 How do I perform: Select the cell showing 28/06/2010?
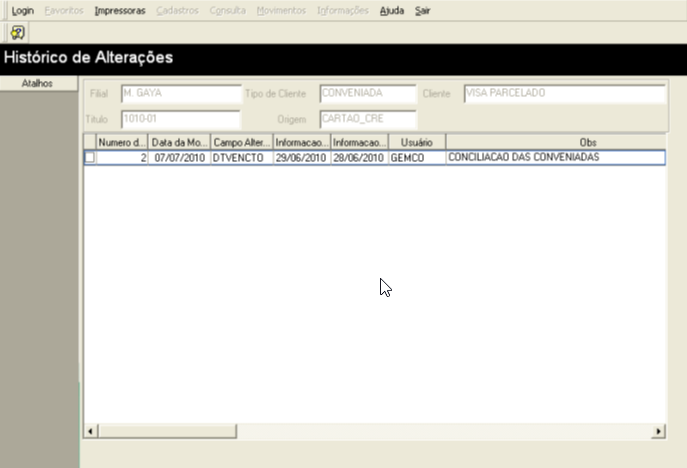tap(359, 158)
